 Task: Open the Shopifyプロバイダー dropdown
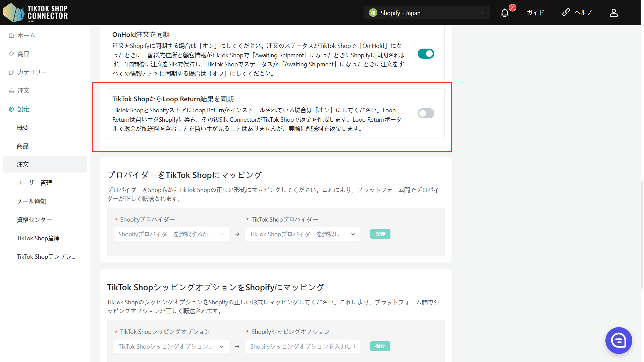(171, 234)
